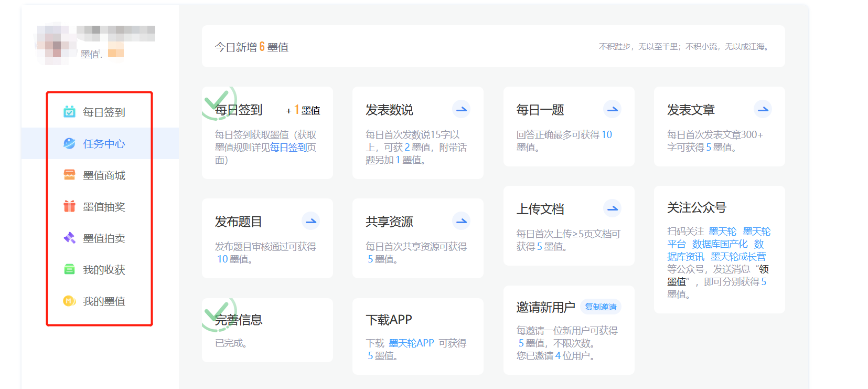868x389 pixels.
Task: Click the 已完成。 status text
Action: tap(231, 343)
